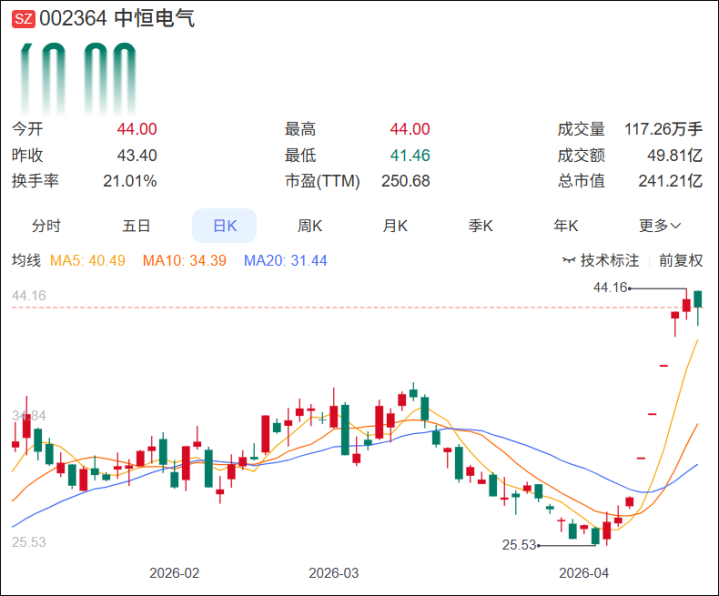Image resolution: width=719 pixels, height=596 pixels.
Task: Click the 25.53 low price marker on chart
Action: (x=519, y=545)
